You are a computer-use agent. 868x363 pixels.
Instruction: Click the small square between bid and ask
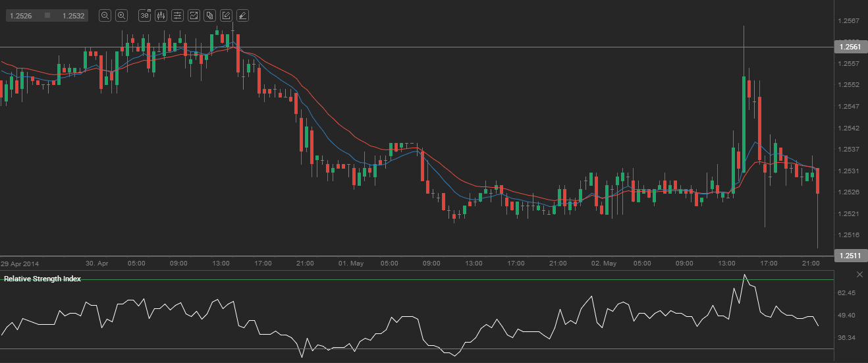click(47, 15)
